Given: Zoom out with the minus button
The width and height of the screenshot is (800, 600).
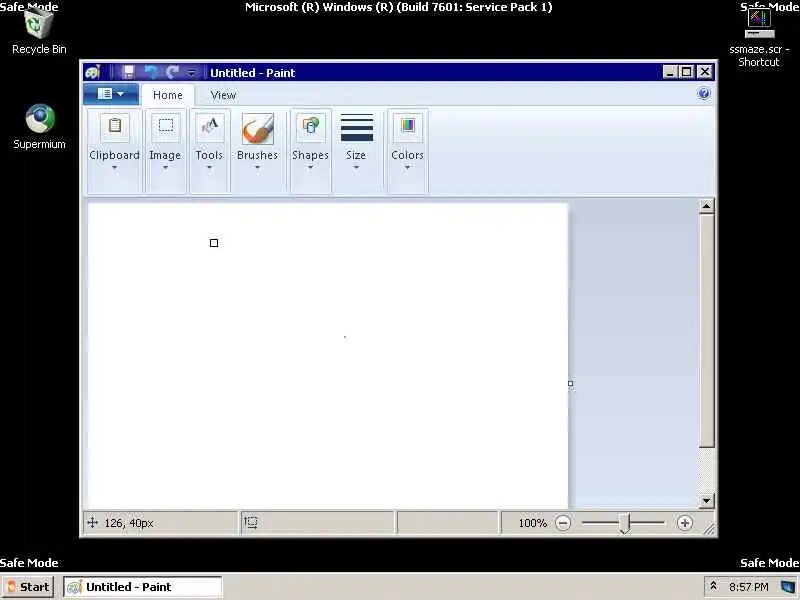Looking at the screenshot, I should tap(563, 523).
